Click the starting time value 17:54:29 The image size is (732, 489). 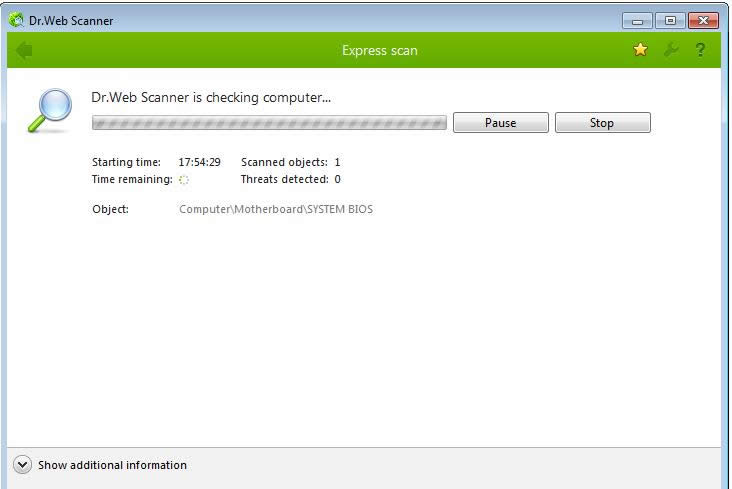click(x=199, y=162)
